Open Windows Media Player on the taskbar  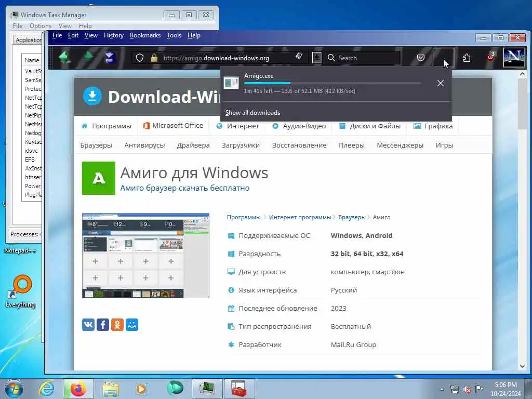click(141, 389)
